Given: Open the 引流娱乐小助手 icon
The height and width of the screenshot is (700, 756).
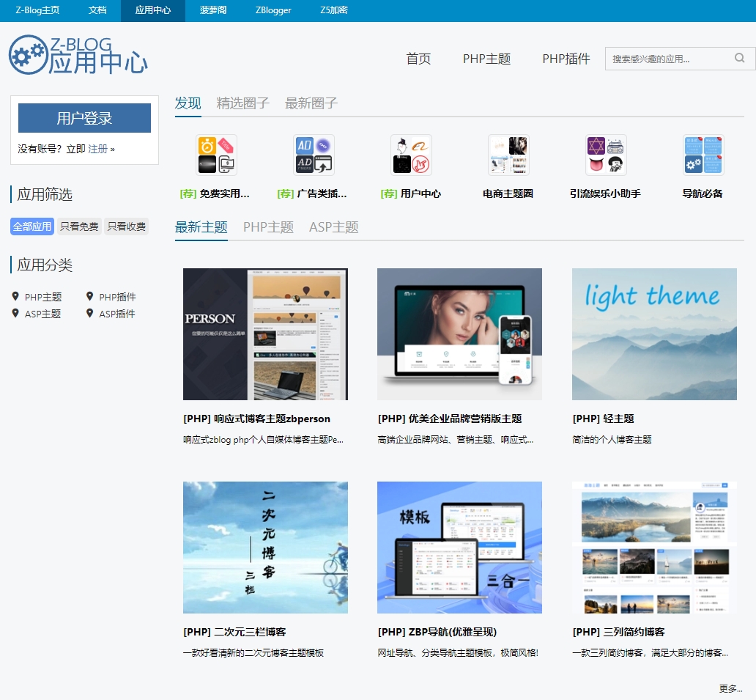Looking at the screenshot, I should 606,155.
